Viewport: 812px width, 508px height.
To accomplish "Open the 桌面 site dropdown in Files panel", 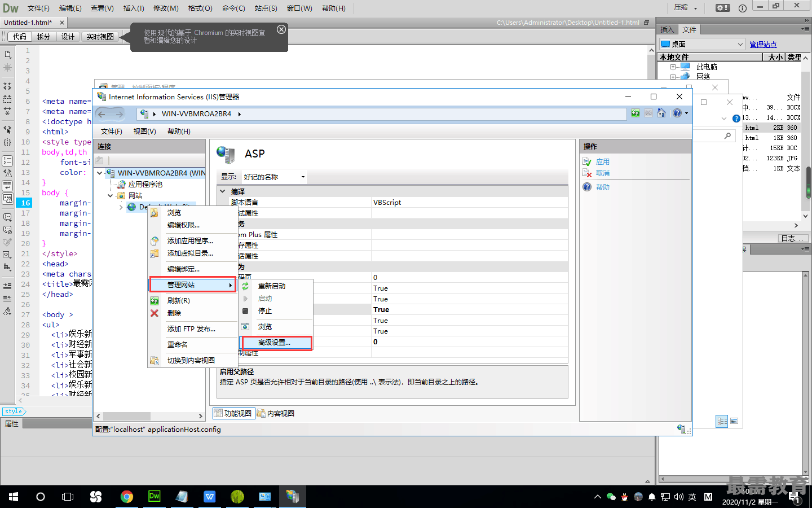I will pyautogui.click(x=702, y=44).
